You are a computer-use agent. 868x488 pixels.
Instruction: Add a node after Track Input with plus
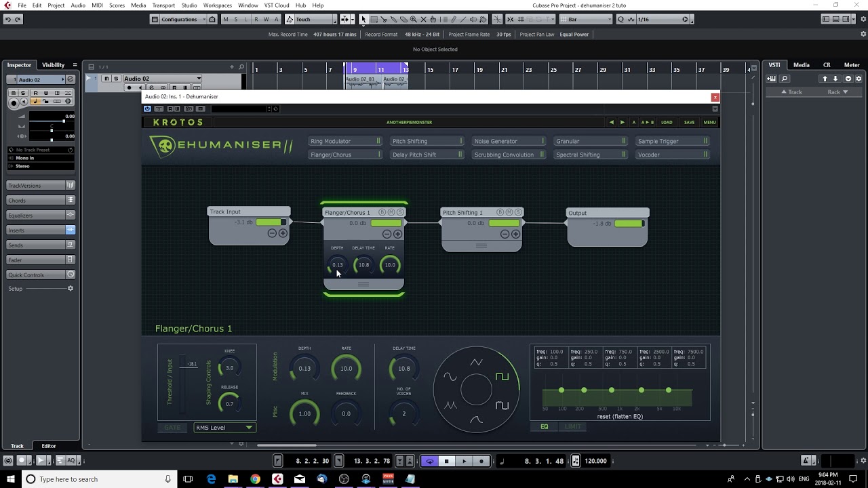[x=283, y=233]
